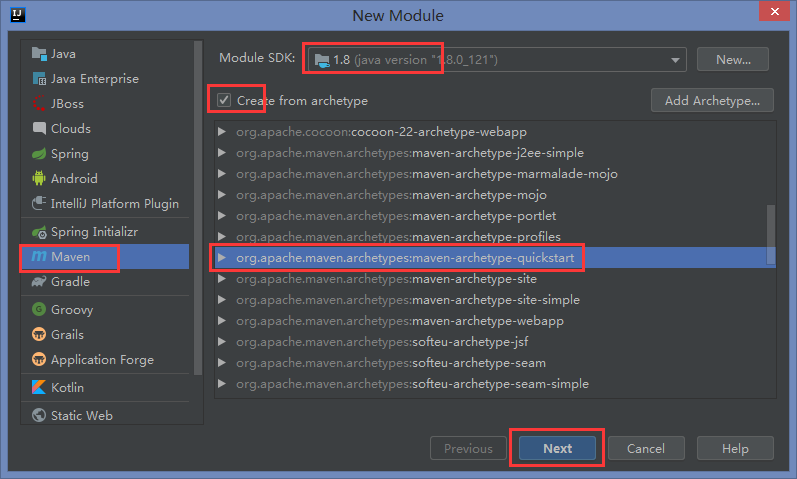Toggle the Create from archetype checkbox
The image size is (797, 479).
click(x=224, y=100)
